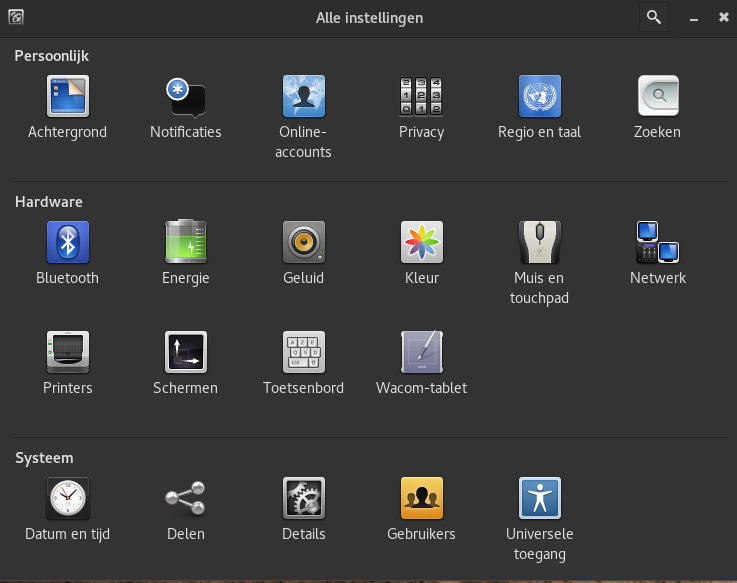Open Muis en touchpad settings
The image size is (737, 583).
[x=540, y=263]
